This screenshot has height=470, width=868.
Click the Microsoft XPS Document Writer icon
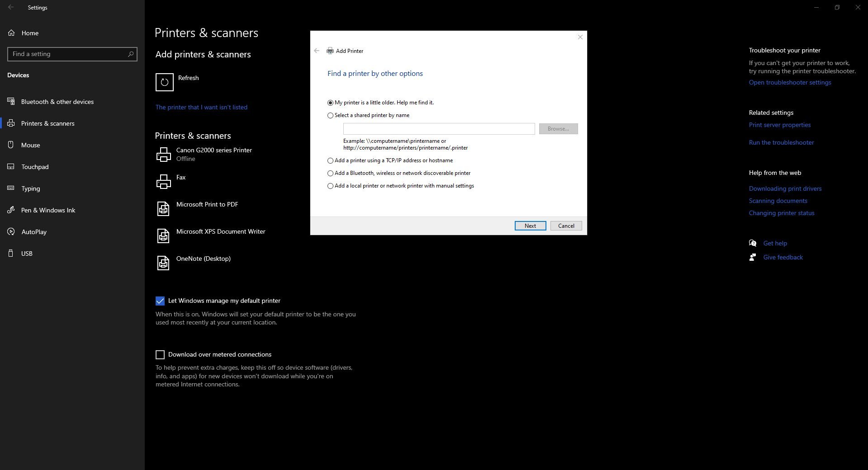pyautogui.click(x=163, y=236)
